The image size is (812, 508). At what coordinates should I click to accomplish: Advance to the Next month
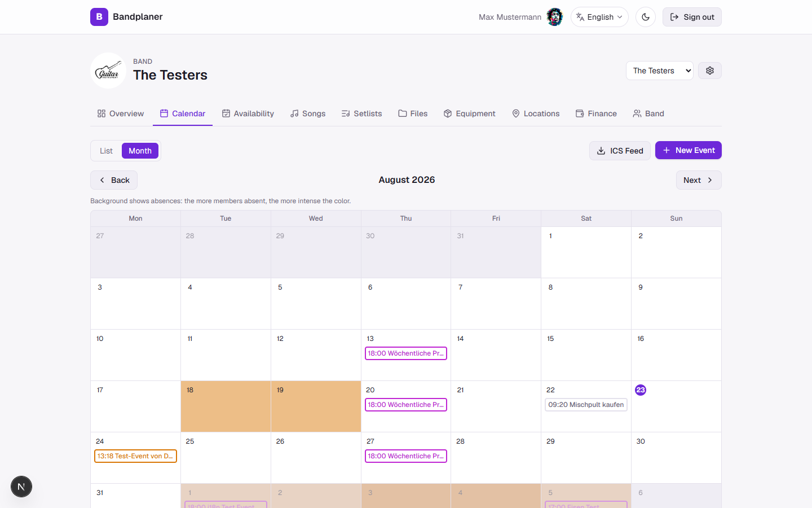[x=699, y=180]
